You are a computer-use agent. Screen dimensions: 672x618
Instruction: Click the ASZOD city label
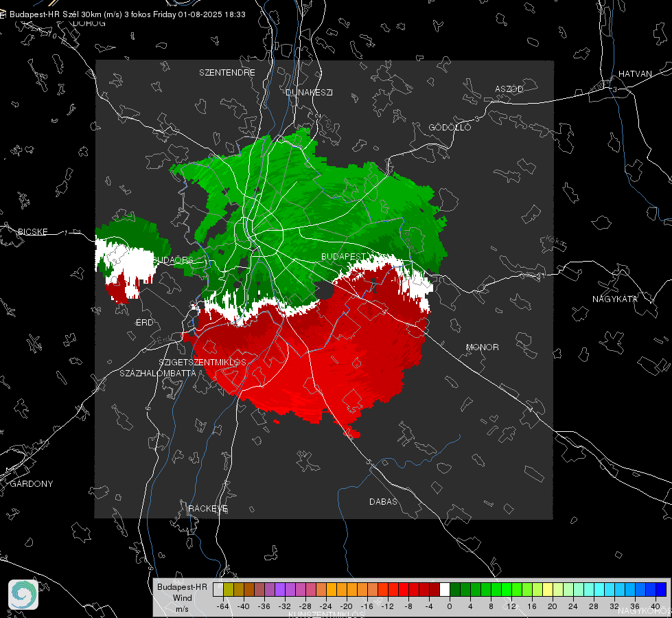509,89
